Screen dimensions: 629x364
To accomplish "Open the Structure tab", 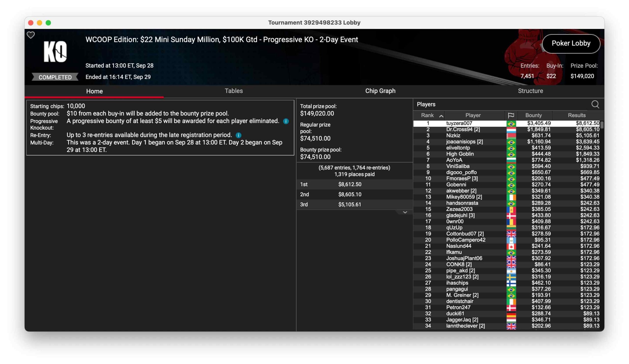I will [530, 91].
